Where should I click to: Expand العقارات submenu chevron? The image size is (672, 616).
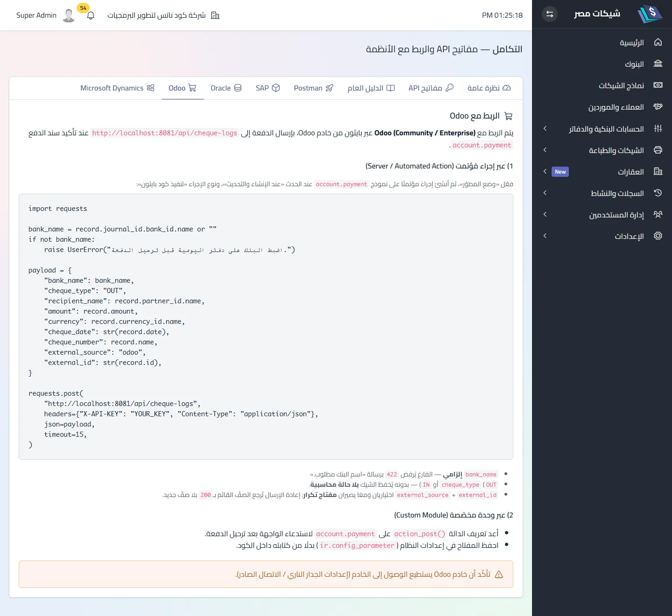click(x=545, y=171)
